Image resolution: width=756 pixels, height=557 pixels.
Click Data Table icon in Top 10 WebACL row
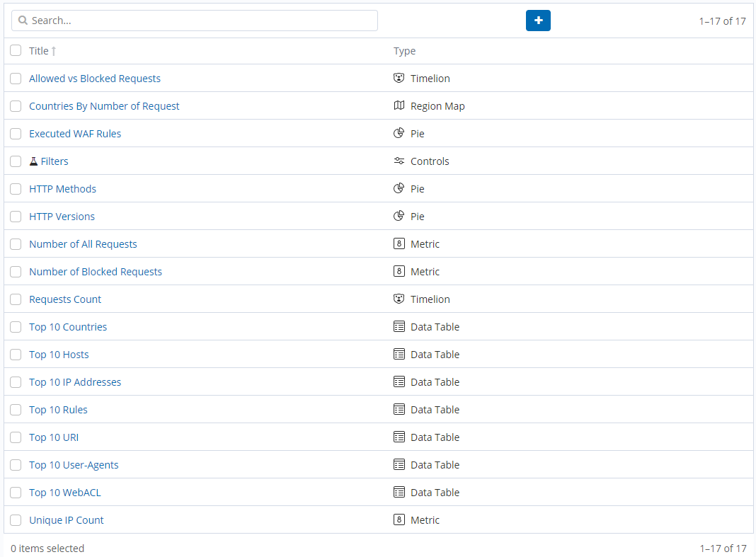point(399,492)
